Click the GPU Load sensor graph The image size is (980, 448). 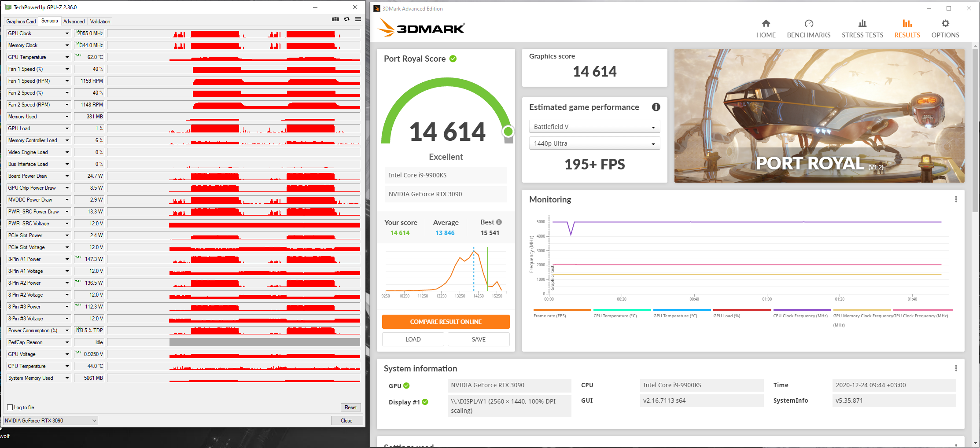(x=234, y=129)
